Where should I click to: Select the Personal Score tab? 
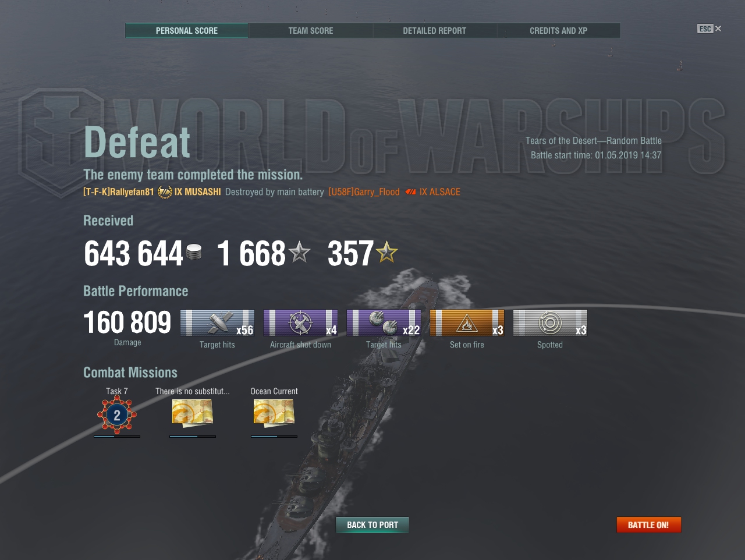187,31
